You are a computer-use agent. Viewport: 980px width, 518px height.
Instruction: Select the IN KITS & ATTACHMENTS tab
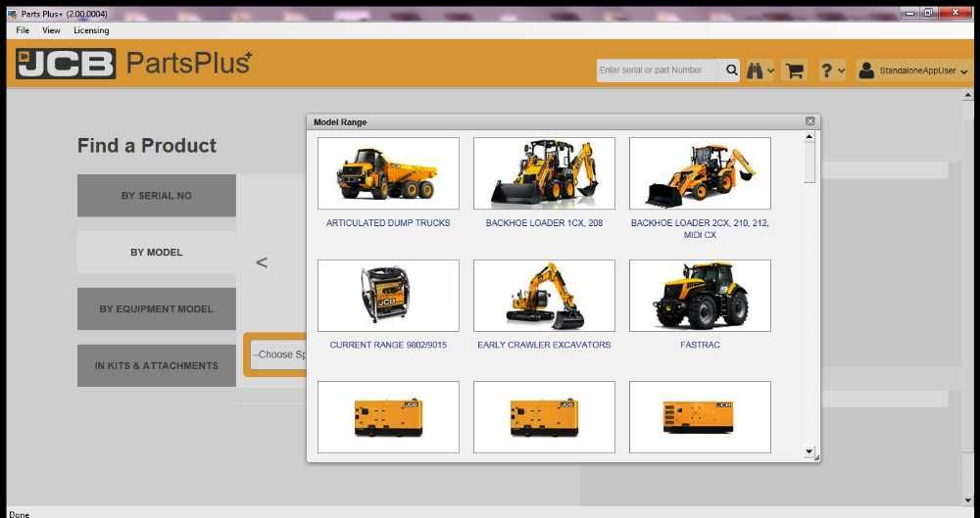coord(156,365)
